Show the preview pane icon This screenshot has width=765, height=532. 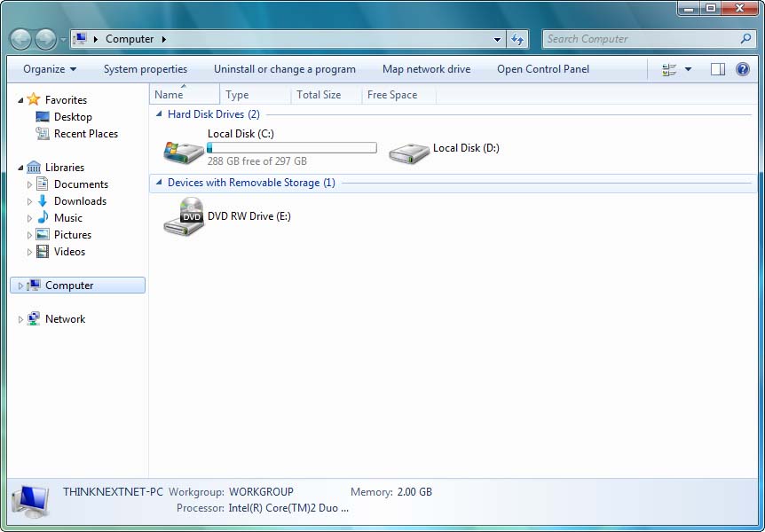[718, 69]
